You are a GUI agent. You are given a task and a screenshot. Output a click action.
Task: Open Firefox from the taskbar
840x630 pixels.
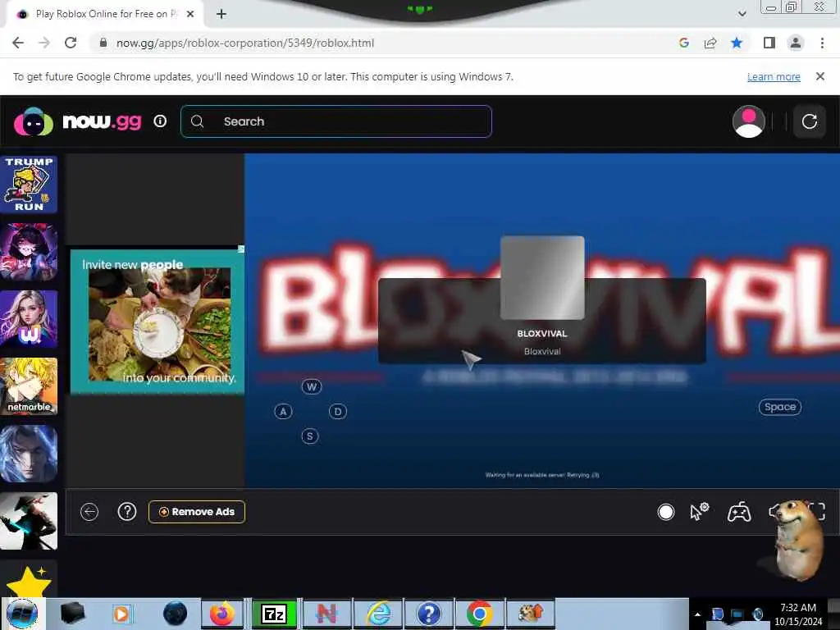tap(222, 614)
